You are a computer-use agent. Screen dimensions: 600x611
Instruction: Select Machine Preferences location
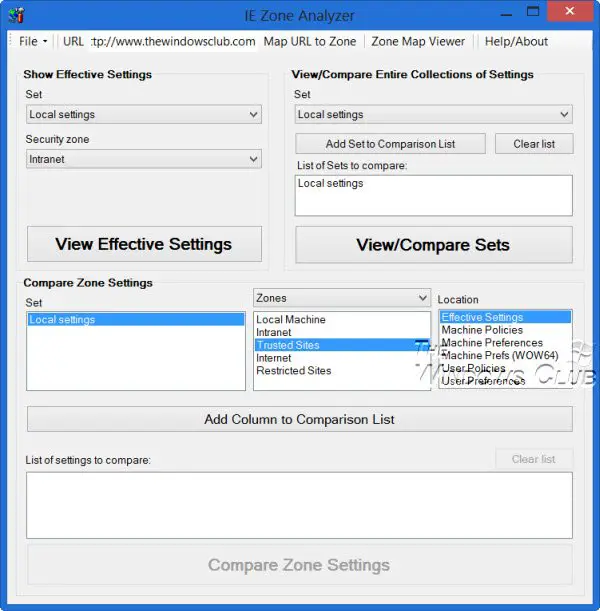point(505,343)
